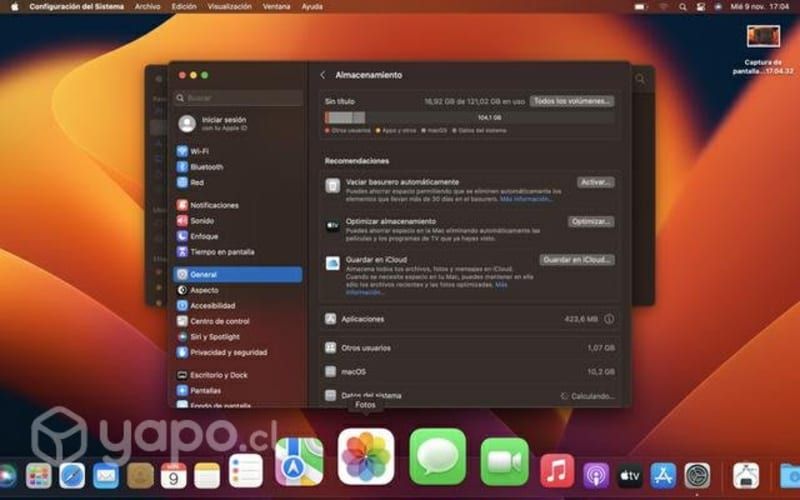800x500 pixels.
Task: Open Wi-Fi settings in sidebar
Action: 192,152
